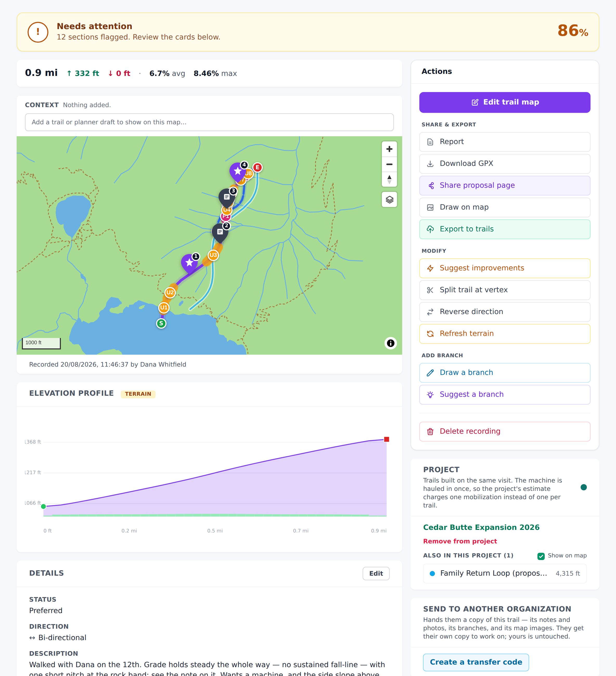Open the map layers switcher
Image resolution: width=616 pixels, height=676 pixels.
(389, 200)
